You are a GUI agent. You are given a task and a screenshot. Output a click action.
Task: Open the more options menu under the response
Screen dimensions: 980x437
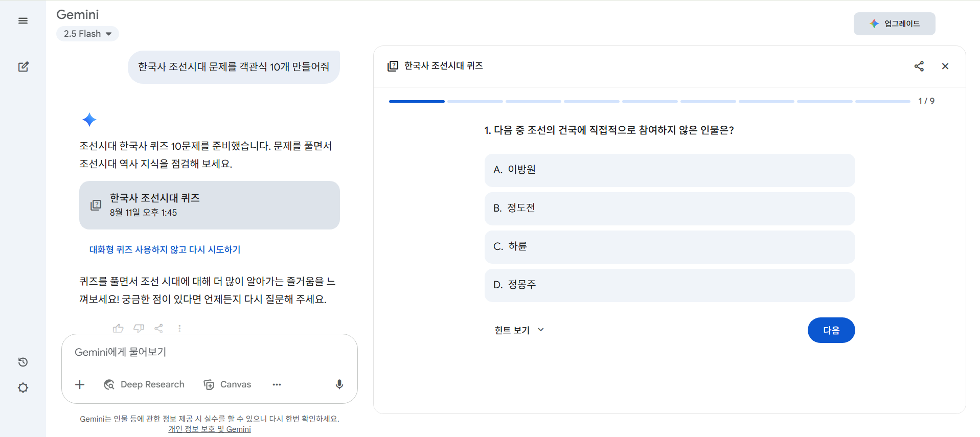(179, 328)
